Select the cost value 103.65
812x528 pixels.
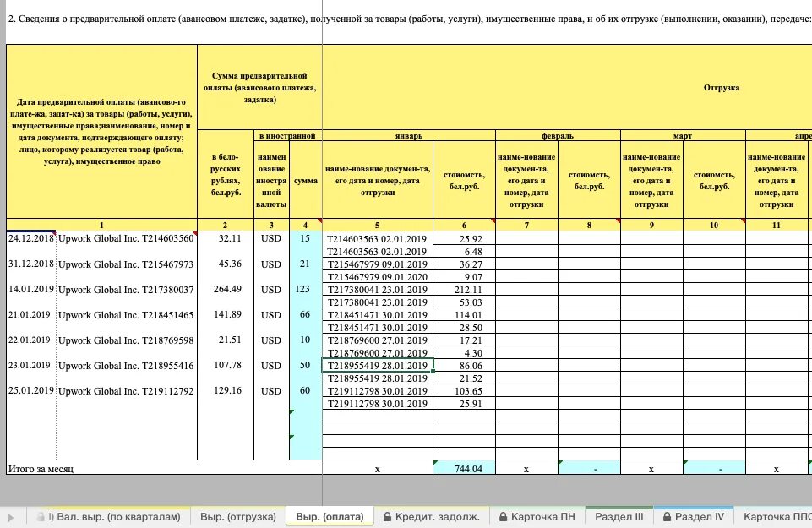coord(464,391)
